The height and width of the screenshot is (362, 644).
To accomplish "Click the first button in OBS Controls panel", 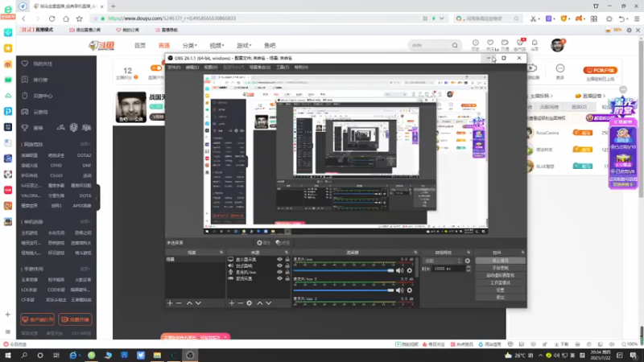I will point(500,261).
